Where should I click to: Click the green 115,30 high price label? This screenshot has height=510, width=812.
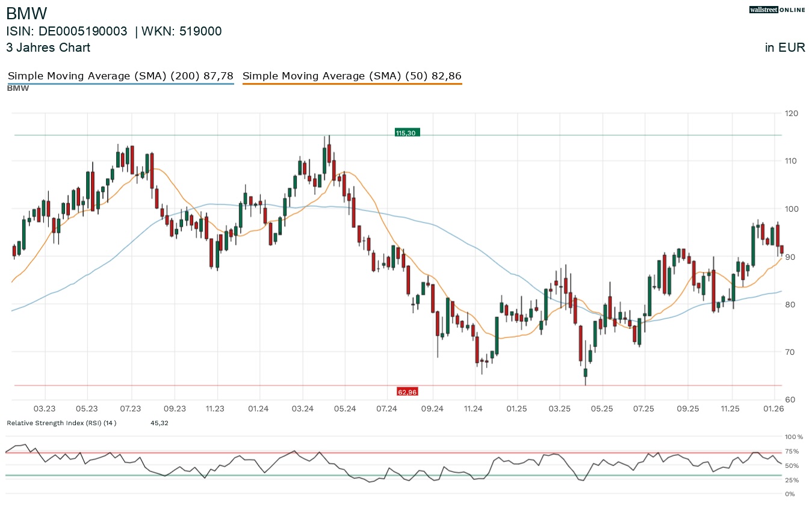pos(407,132)
